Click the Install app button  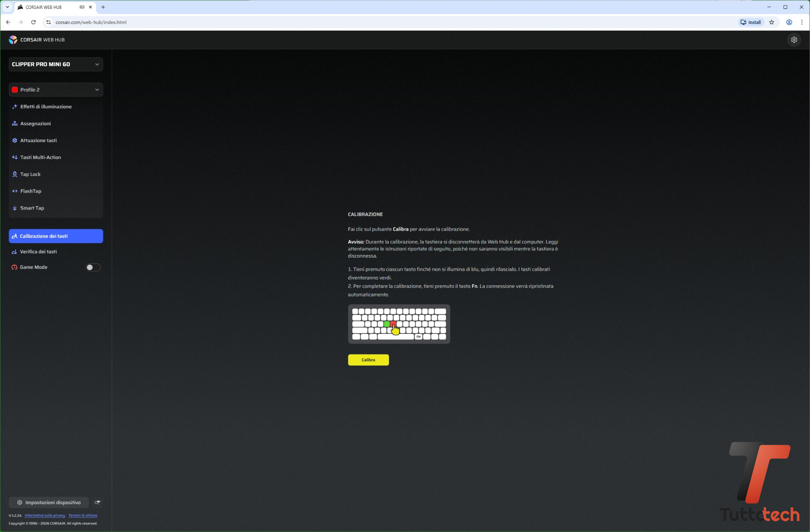(751, 22)
